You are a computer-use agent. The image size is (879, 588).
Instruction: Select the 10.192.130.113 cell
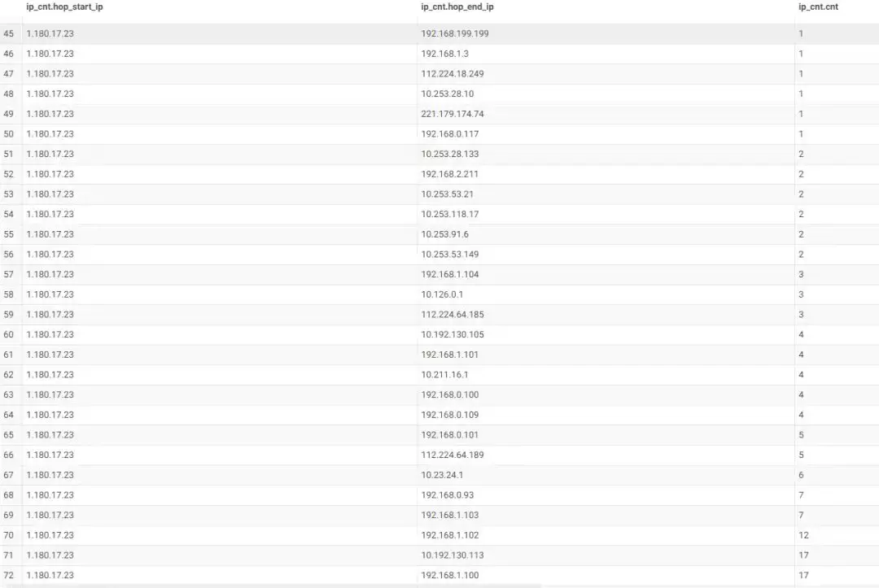[453, 555]
